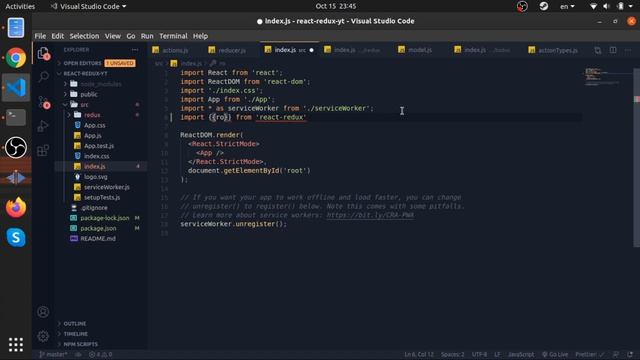
Task: Click the Steam tray icon in top bar
Action: [544, 6]
